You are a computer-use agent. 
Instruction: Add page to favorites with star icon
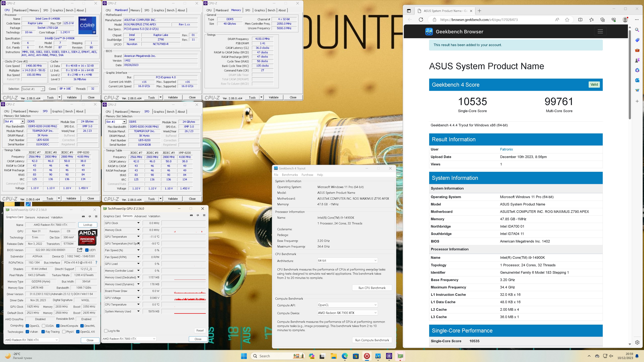567,20
